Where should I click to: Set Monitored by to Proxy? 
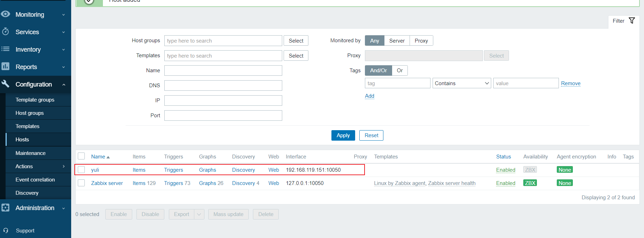coord(421,40)
